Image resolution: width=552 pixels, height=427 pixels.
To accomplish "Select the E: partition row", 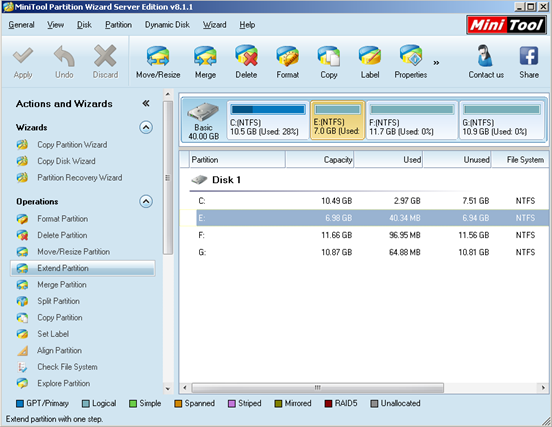I will 364,218.
